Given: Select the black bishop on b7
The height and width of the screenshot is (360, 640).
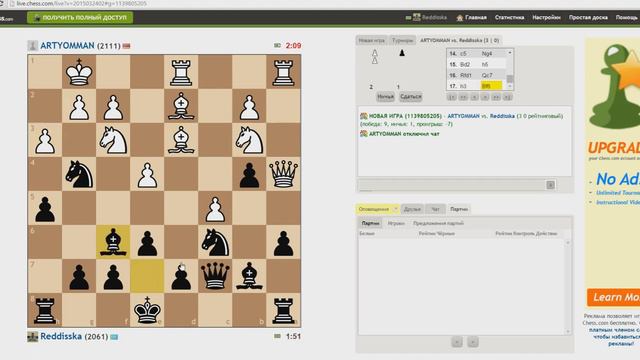Looking at the screenshot, I should point(249,276).
